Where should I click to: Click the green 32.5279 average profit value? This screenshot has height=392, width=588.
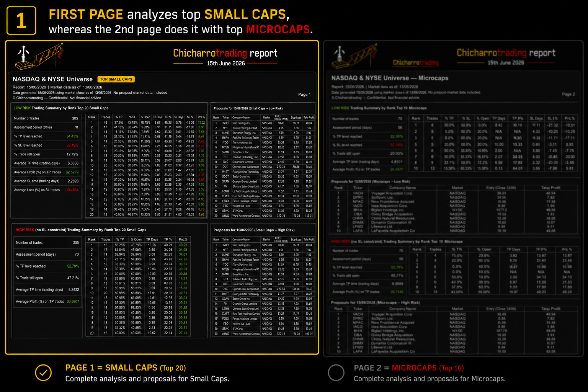click(x=72, y=172)
